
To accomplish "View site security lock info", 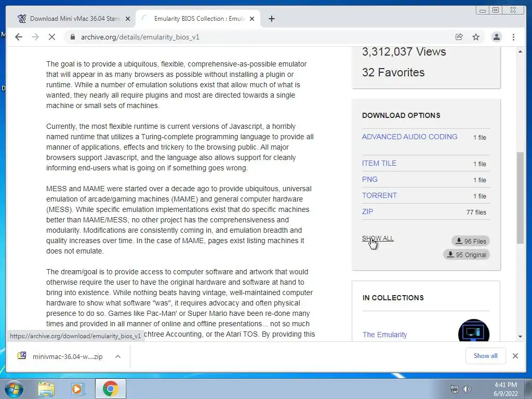I will point(72,37).
